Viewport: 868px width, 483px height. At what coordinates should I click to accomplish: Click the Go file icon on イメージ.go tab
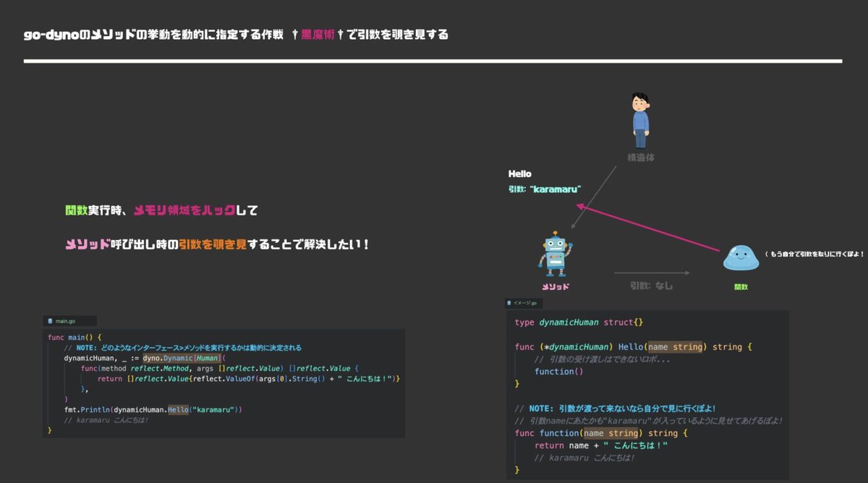(510, 303)
